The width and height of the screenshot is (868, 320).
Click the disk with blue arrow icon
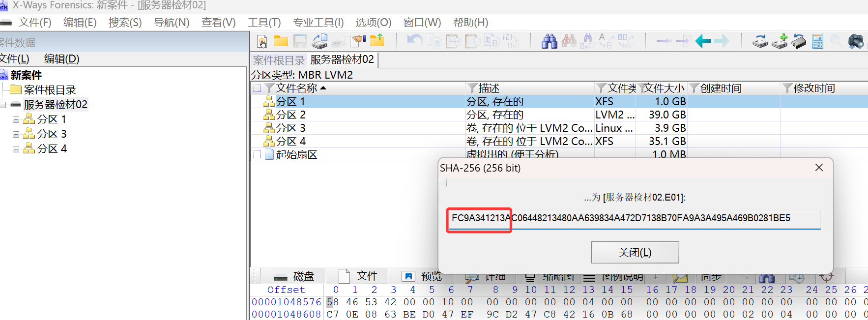coord(760,41)
